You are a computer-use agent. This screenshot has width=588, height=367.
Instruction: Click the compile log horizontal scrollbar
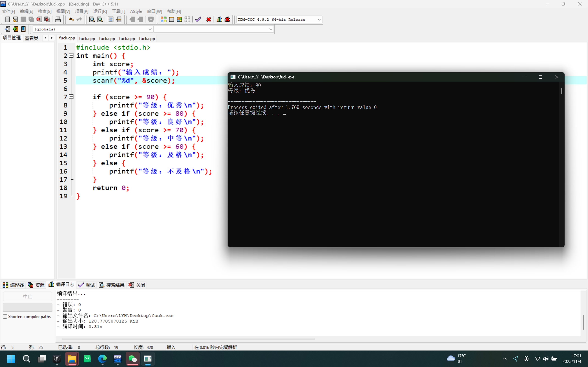[x=188, y=339]
